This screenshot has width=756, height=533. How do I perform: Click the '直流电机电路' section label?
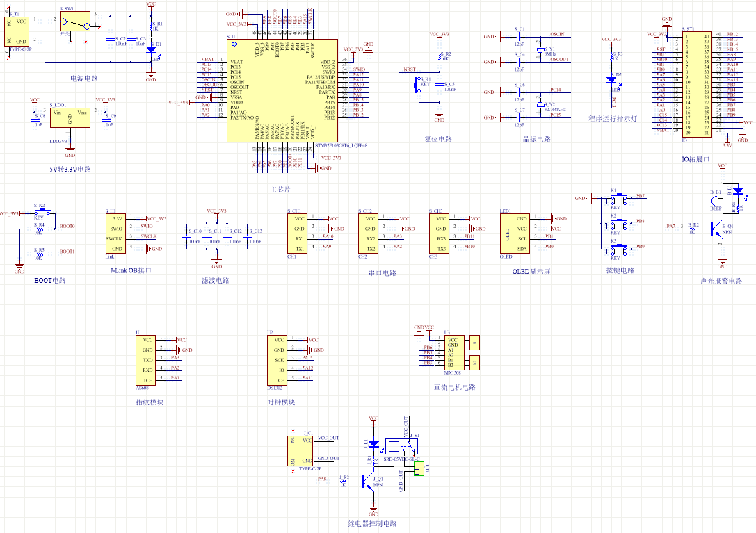click(x=455, y=387)
